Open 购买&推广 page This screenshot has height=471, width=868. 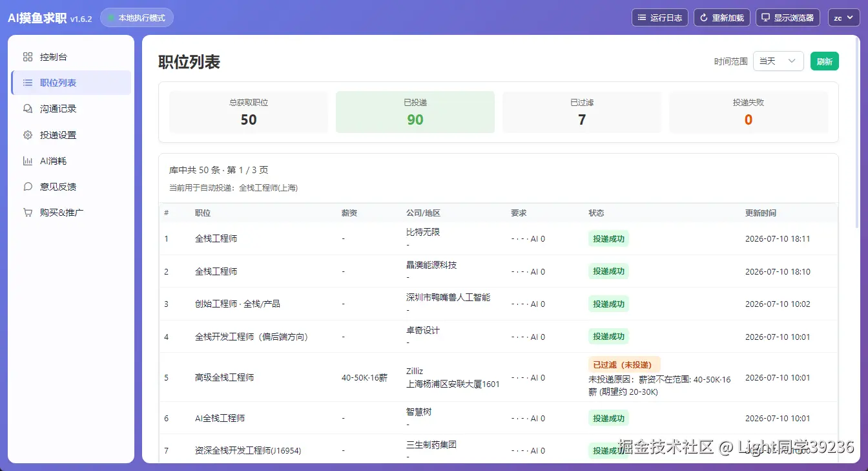71,213
